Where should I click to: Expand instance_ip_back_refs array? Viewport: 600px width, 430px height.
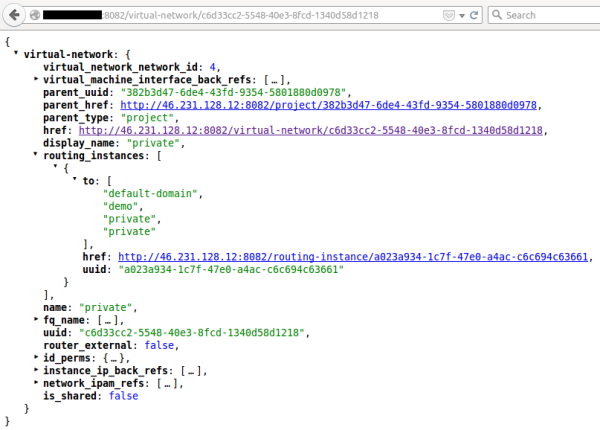(x=36, y=370)
